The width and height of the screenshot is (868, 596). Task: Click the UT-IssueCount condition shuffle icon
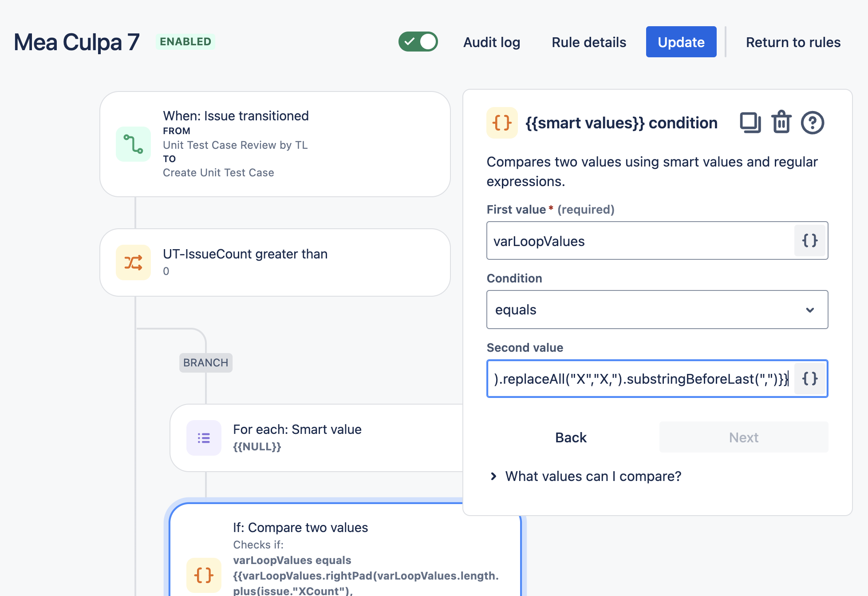pos(133,262)
